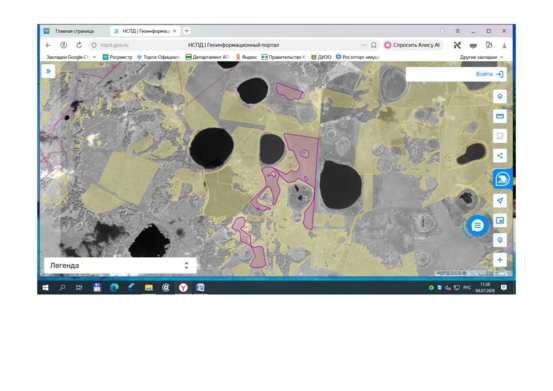
Task: Expand the Легенда panel
Action: click(120, 265)
